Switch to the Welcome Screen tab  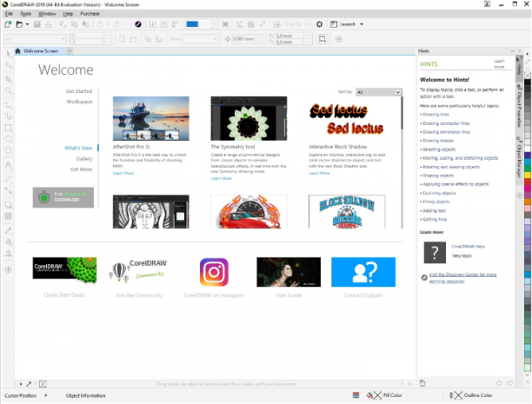pos(41,51)
